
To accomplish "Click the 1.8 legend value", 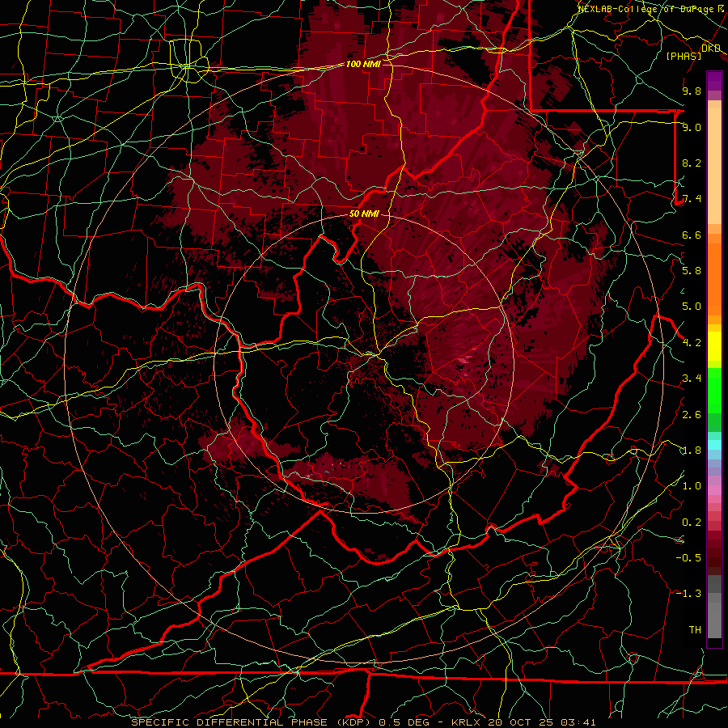I will (692, 451).
